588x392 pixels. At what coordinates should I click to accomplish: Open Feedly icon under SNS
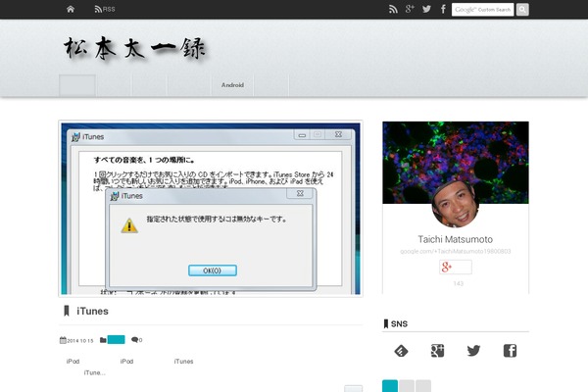401,351
